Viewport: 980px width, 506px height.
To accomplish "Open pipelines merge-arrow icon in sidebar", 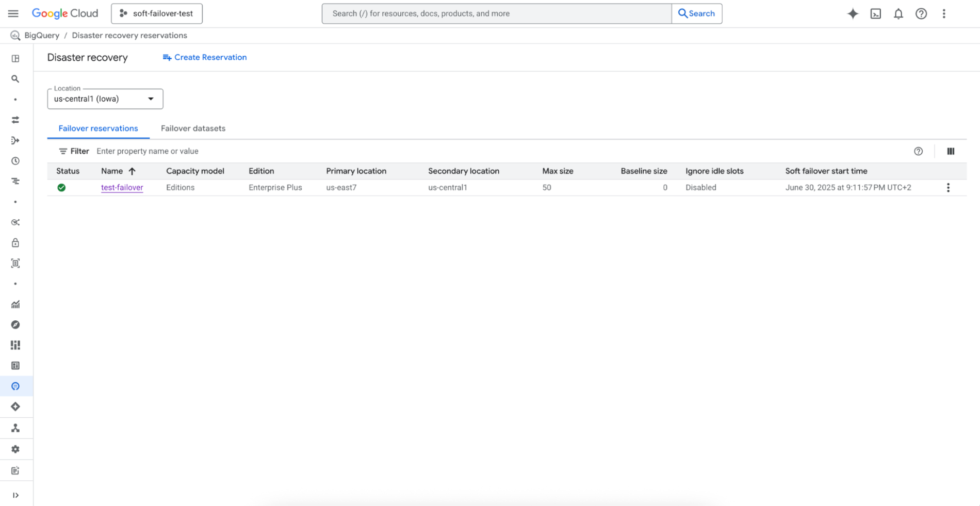I will point(15,140).
